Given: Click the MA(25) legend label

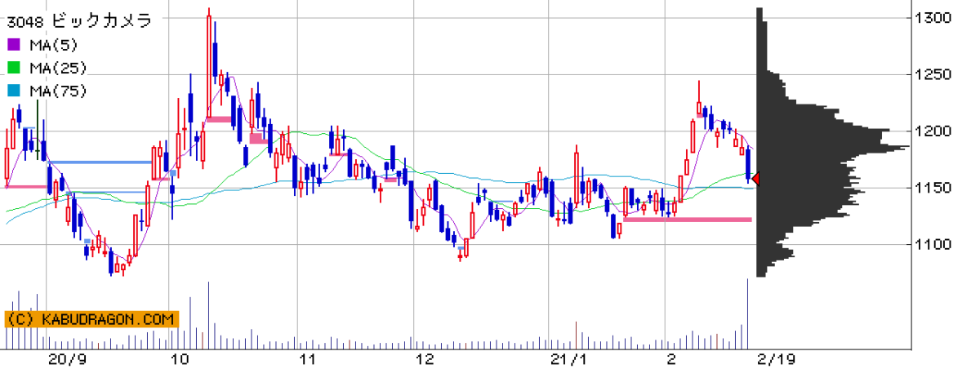Looking at the screenshot, I should click(57, 67).
